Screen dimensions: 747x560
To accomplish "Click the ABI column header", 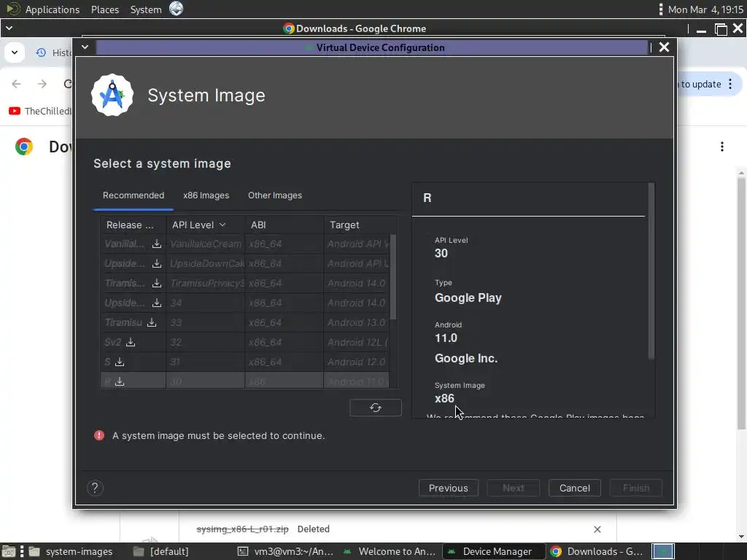I will click(285, 225).
